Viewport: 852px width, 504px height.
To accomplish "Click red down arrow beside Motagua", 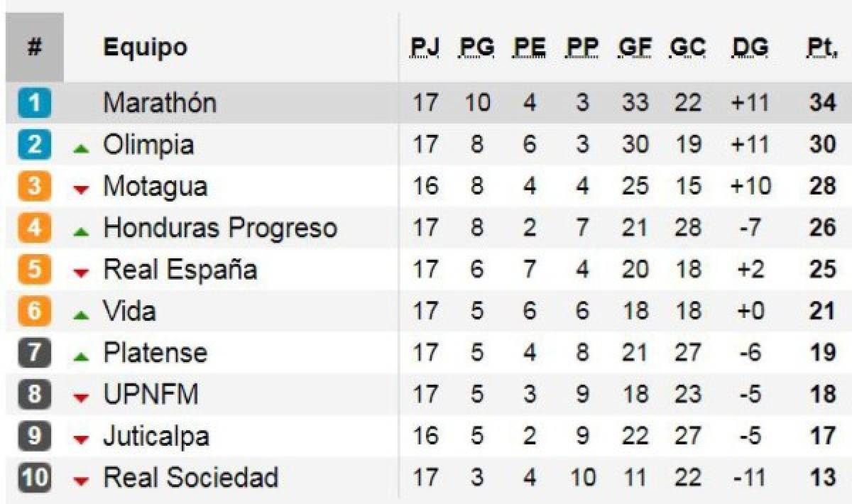I will click(82, 190).
